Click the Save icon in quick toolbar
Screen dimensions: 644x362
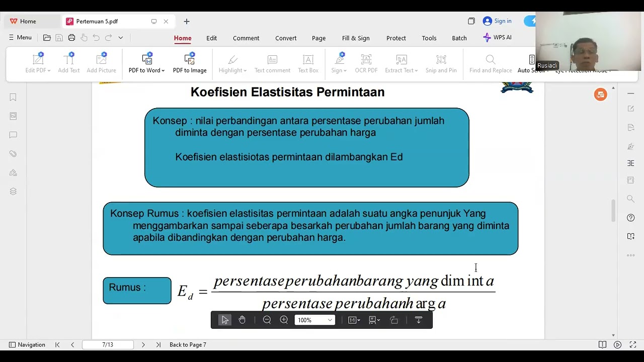tap(59, 38)
